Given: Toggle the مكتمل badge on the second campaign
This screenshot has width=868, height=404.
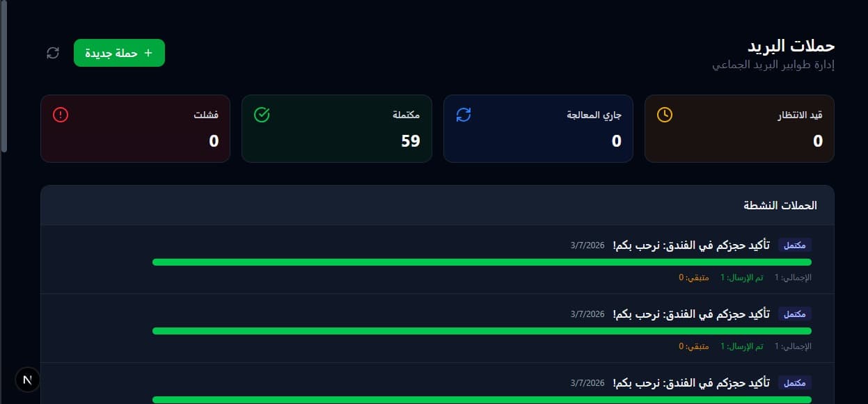Looking at the screenshot, I should [794, 314].
